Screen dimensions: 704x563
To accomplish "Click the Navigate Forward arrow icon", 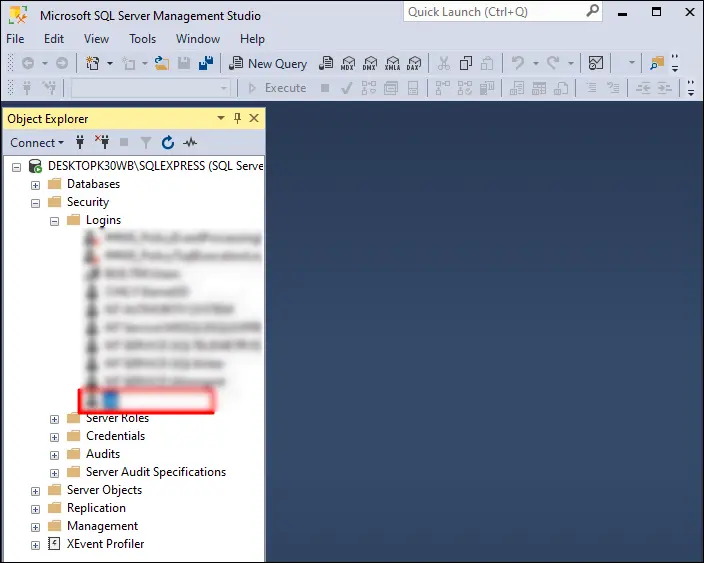I will (62, 63).
